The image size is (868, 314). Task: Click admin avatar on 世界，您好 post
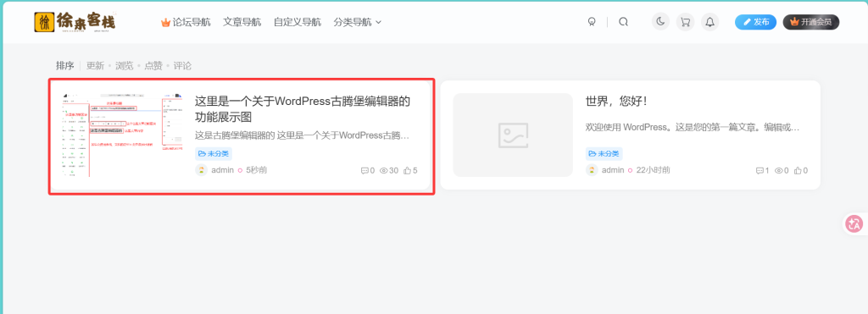point(592,170)
